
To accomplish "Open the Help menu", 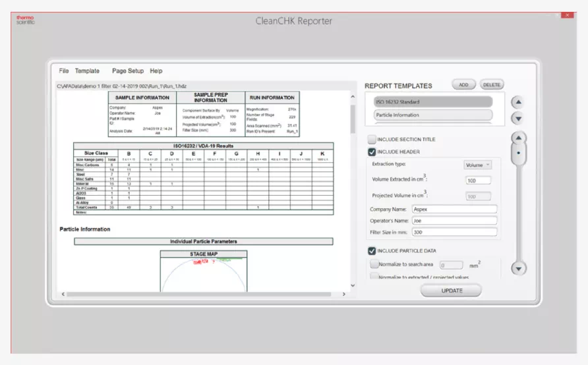I will (156, 71).
